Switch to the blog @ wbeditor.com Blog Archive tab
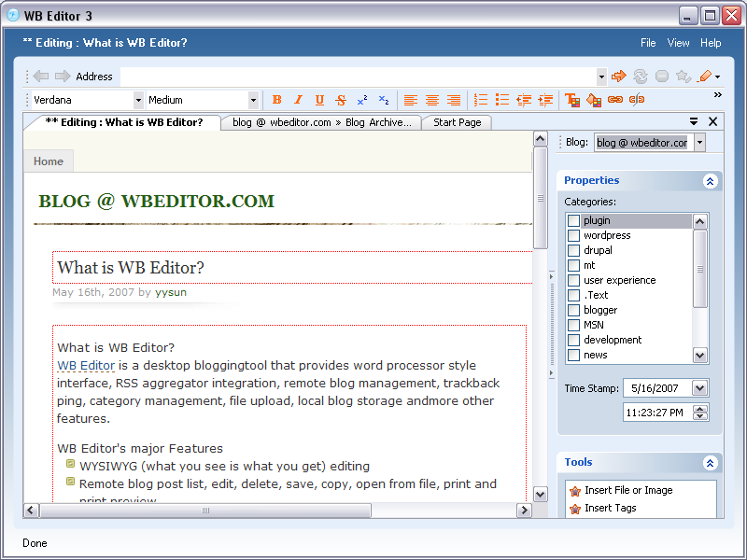747x560 pixels. tap(321, 122)
